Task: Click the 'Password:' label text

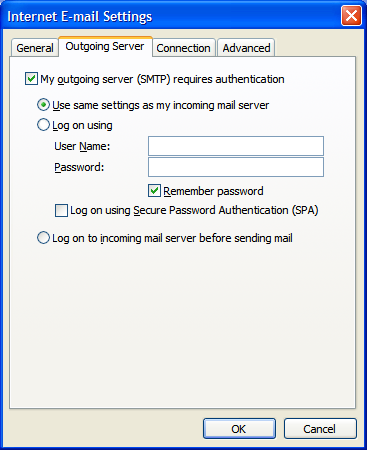Action: [x=79, y=167]
